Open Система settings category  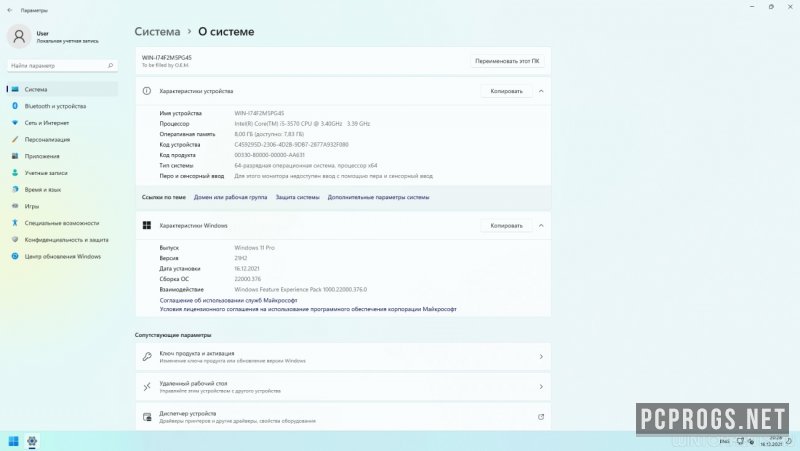(x=62, y=89)
